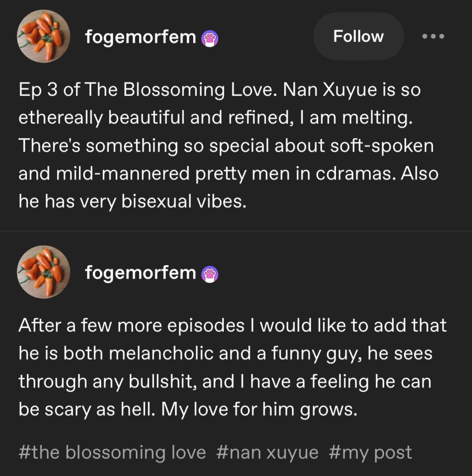Open the #the blossoming love tag
Screen dimensions: 472x476
coord(112,452)
